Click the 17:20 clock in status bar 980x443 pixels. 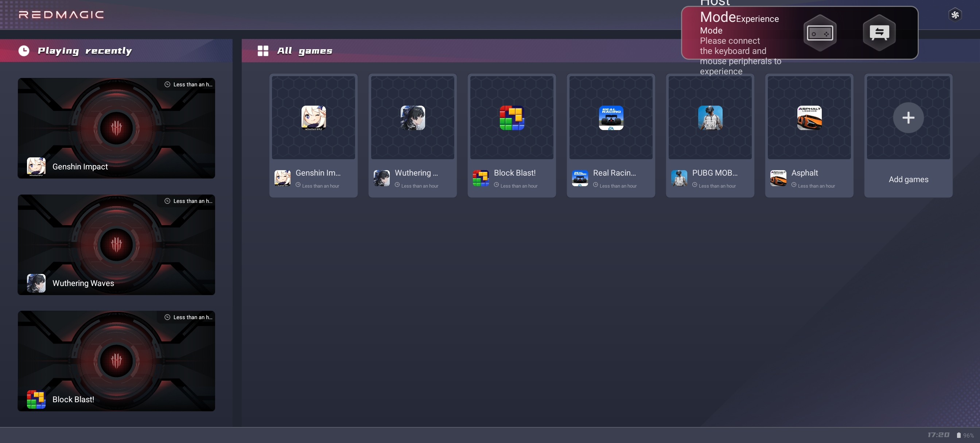click(x=938, y=435)
